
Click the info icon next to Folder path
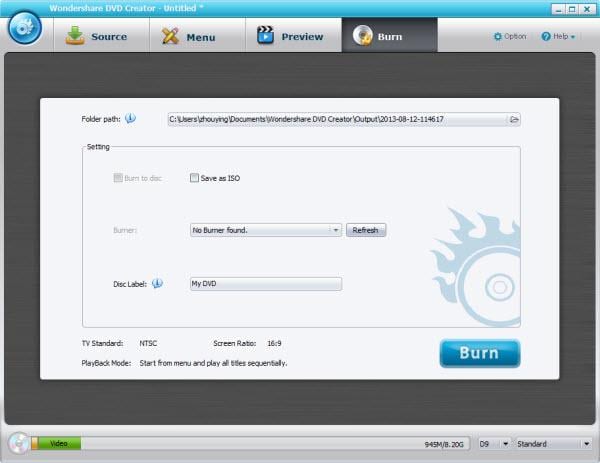coord(130,119)
